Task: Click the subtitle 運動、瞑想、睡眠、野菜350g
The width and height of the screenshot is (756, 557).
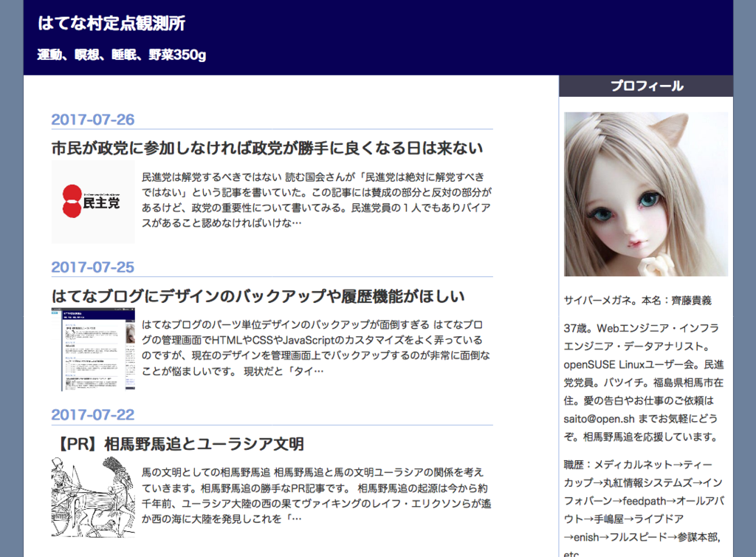Action: tap(122, 55)
